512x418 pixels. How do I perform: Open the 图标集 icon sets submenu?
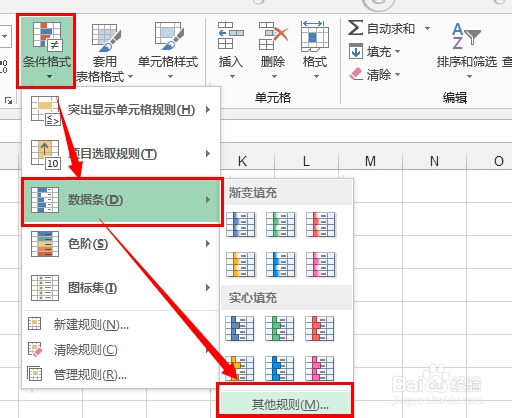[121, 288]
